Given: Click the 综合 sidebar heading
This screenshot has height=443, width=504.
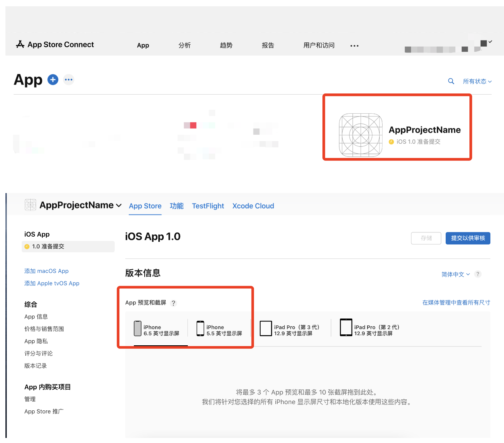Looking at the screenshot, I should 31,304.
